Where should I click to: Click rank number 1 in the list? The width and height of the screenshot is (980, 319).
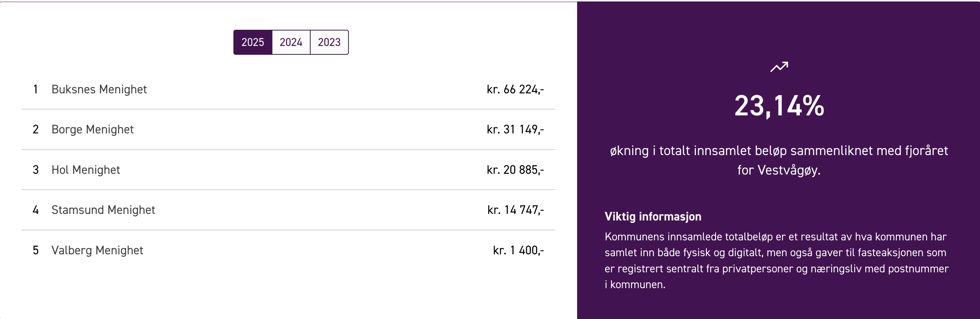35,89
